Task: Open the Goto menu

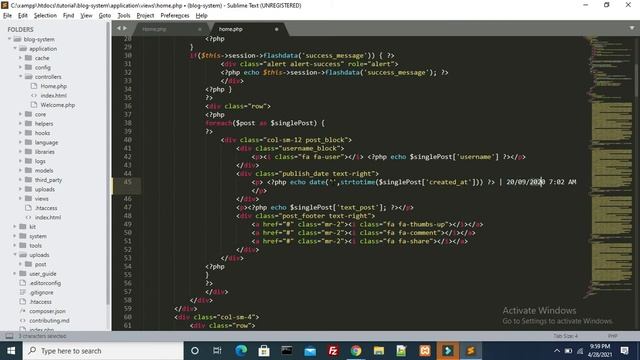Action: (104, 16)
